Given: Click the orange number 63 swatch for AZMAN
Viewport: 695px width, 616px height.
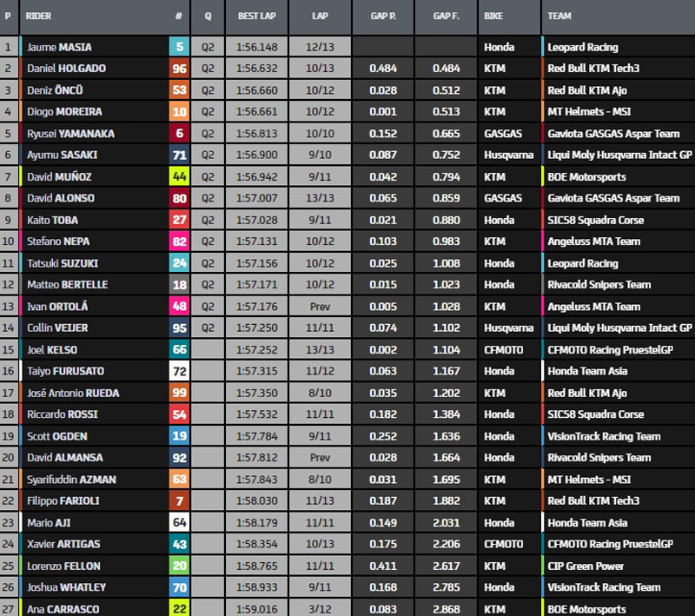Looking at the screenshot, I should tap(179, 480).
